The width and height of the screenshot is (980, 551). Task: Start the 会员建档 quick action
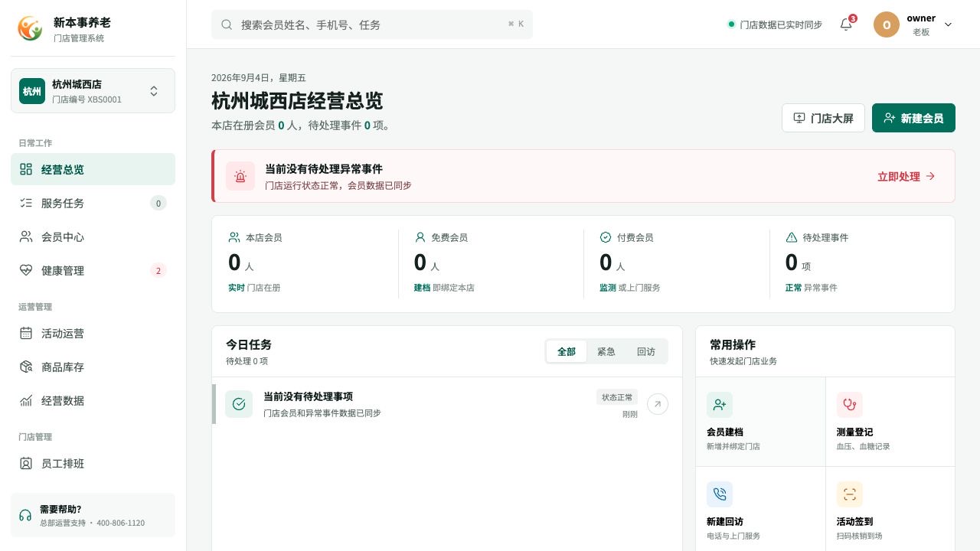click(x=760, y=422)
